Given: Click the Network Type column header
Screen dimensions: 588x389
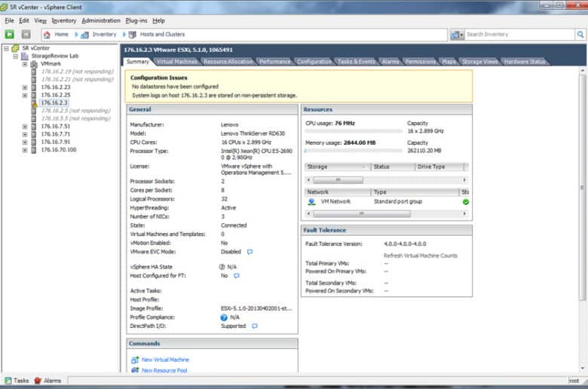Looking at the screenshot, I should coord(415,192).
